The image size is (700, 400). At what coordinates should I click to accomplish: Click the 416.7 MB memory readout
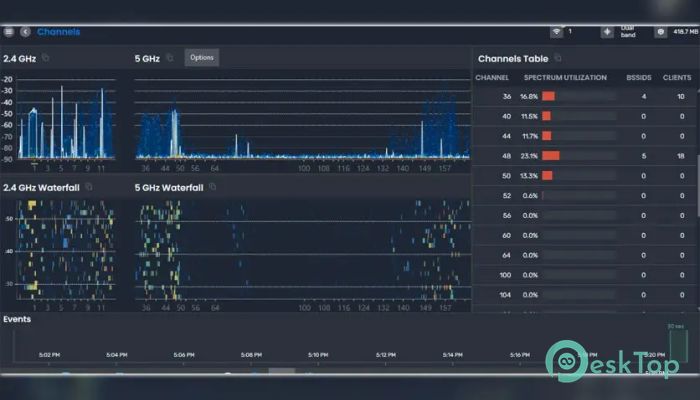click(x=686, y=32)
